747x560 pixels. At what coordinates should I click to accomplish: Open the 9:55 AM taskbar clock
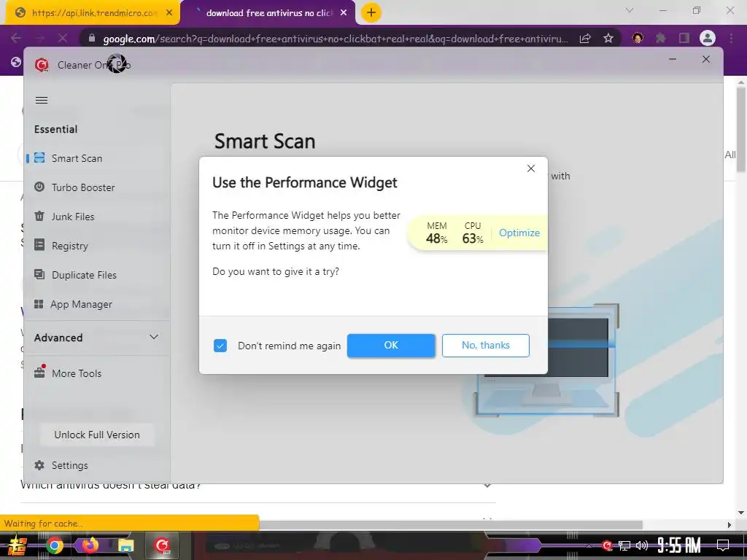(679, 545)
